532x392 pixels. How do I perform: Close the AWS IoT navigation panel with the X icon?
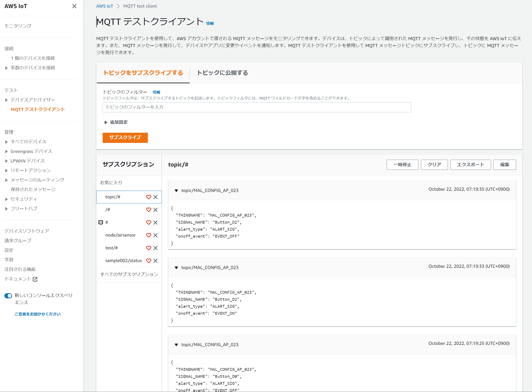(74, 6)
